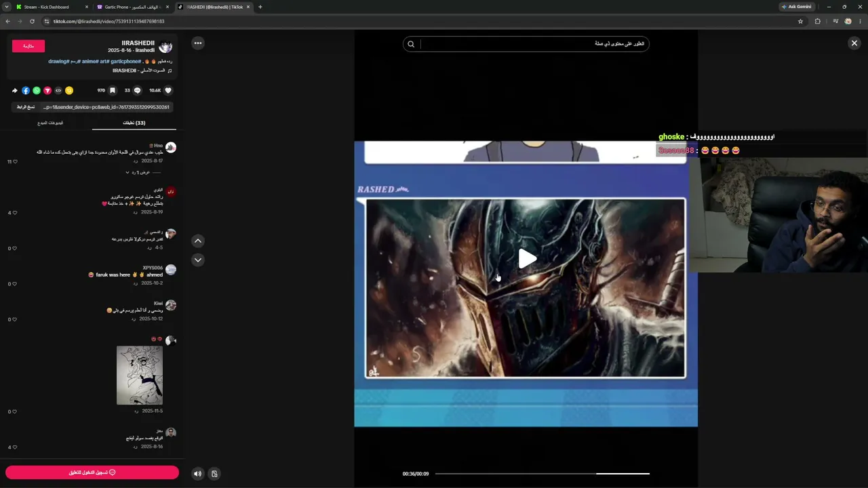Viewport: 868px width, 488px height.
Task: Open more share options arrow
Action: (15, 90)
